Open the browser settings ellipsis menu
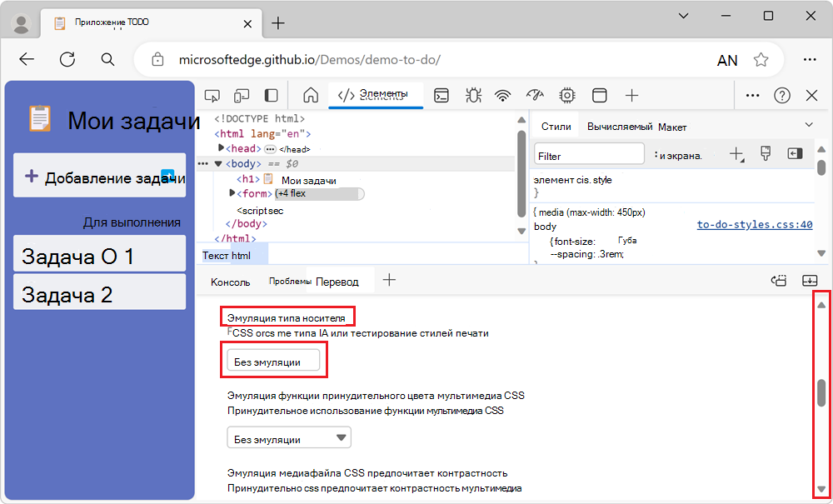This screenshot has height=504, width=833. coord(810,59)
